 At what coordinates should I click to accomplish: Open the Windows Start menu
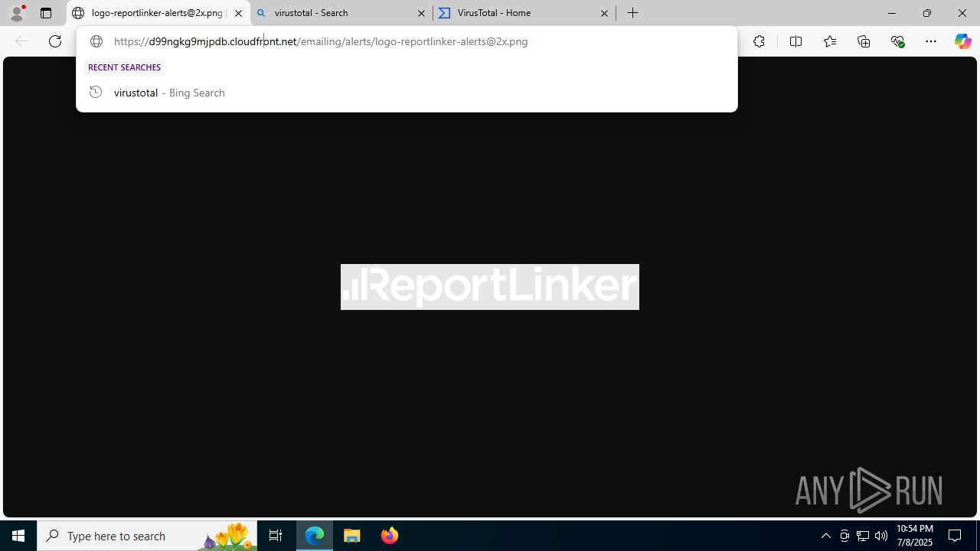(18, 536)
